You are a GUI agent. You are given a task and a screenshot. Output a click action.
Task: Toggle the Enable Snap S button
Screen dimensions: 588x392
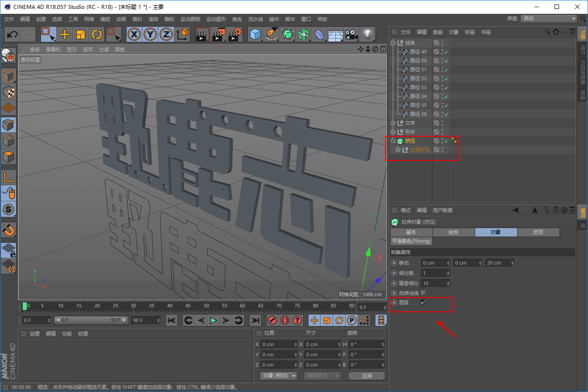[9, 209]
